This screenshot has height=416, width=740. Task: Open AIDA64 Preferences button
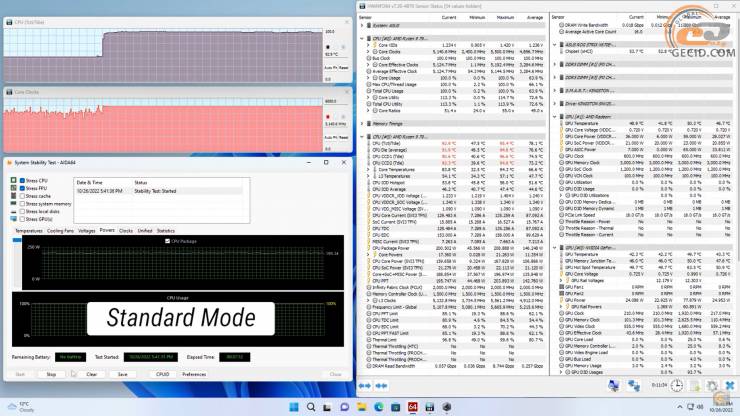click(x=194, y=374)
